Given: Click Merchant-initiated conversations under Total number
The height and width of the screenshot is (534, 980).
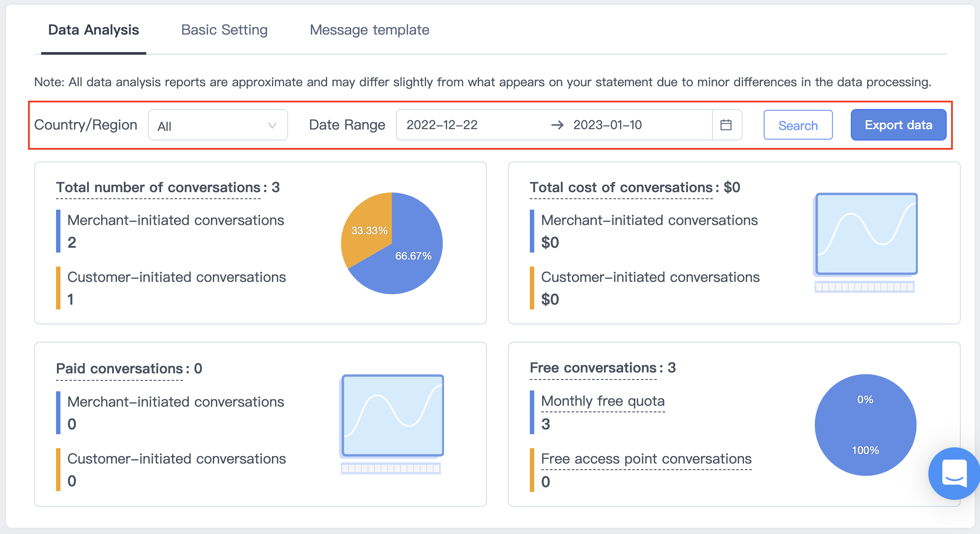Looking at the screenshot, I should pos(176,220).
